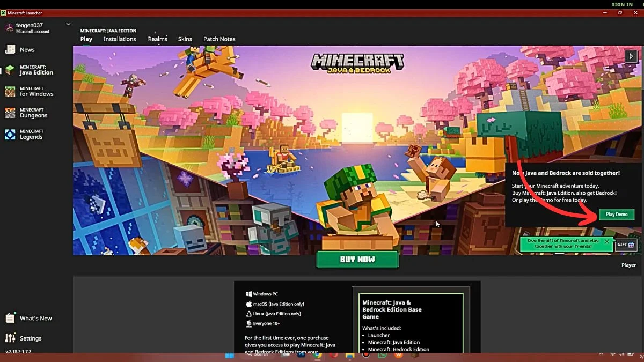Click the 'Launcher' list item
644x362 pixels.
(379, 335)
